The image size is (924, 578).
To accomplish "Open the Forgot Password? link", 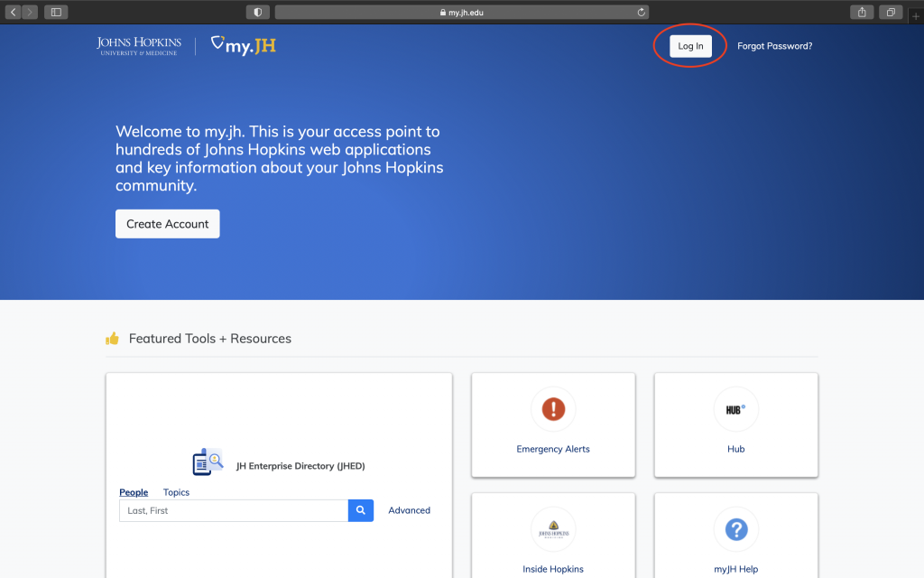I will [774, 46].
